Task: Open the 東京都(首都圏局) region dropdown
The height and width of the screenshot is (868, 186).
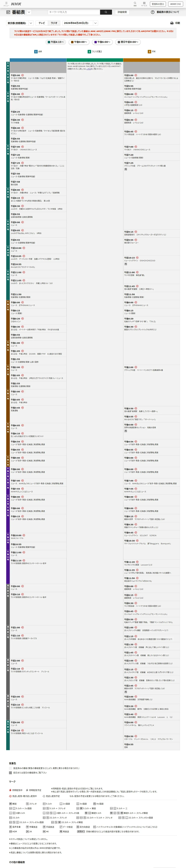Action: [20, 23]
